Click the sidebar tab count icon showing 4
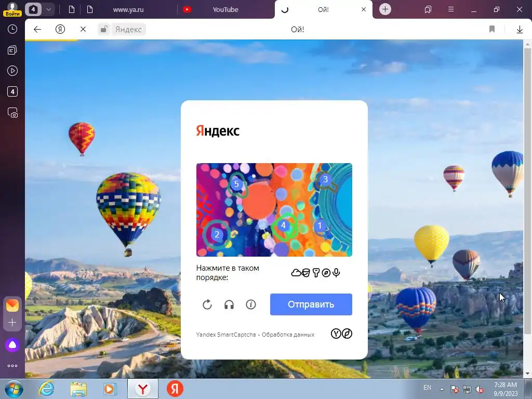This screenshot has width=532, height=399. pyautogui.click(x=12, y=91)
